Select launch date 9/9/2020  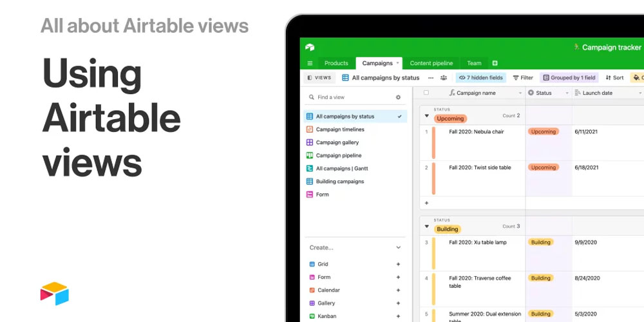click(585, 242)
